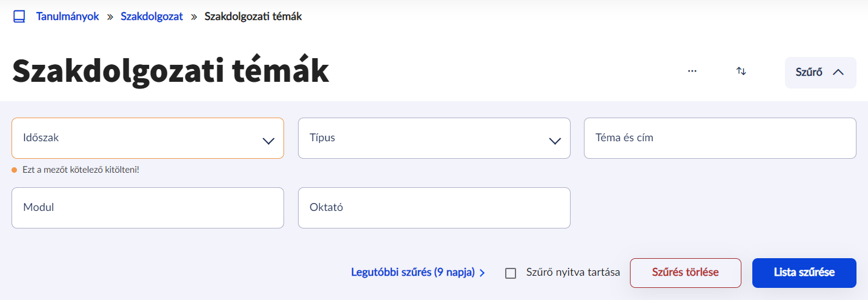The width and height of the screenshot is (868, 300).
Task: Click the book icon in the breadcrumb
Action: [x=19, y=17]
